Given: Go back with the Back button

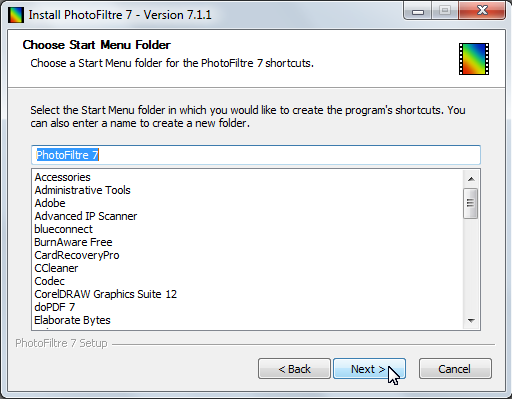Looking at the screenshot, I should click(294, 369).
